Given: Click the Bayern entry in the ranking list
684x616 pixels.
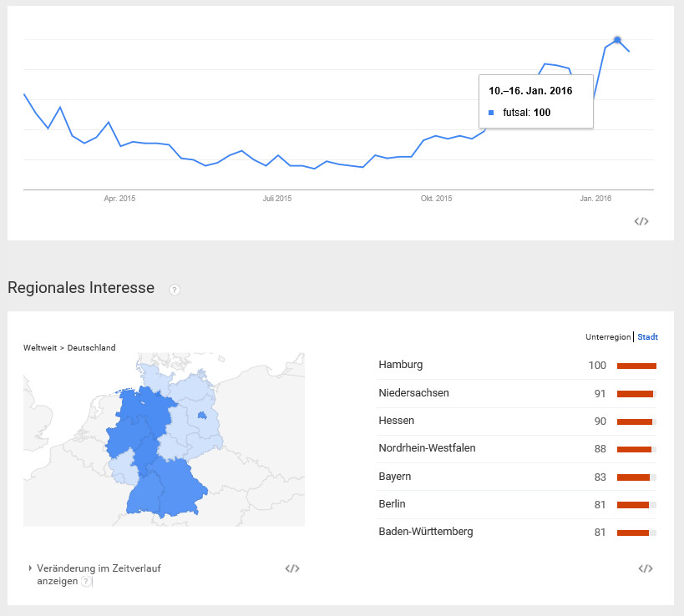Looking at the screenshot, I should [x=394, y=477].
